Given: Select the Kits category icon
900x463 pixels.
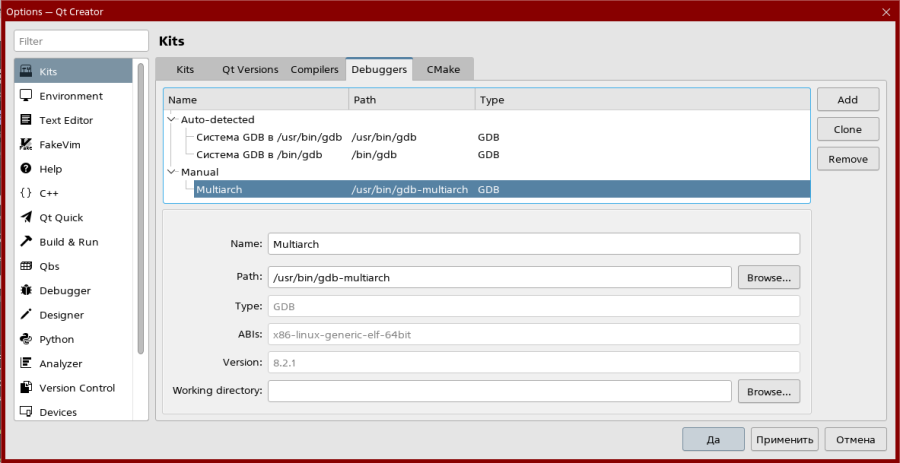Looking at the screenshot, I should pos(27,72).
